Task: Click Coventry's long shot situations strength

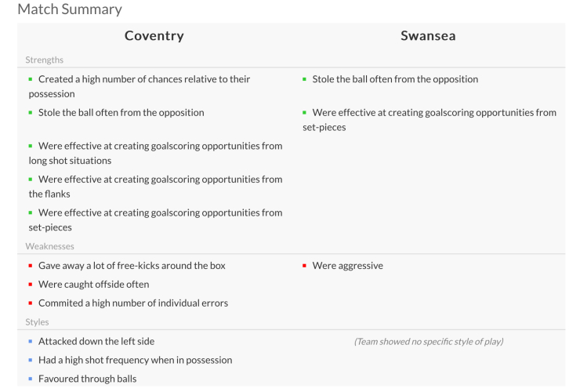Action: [154, 153]
